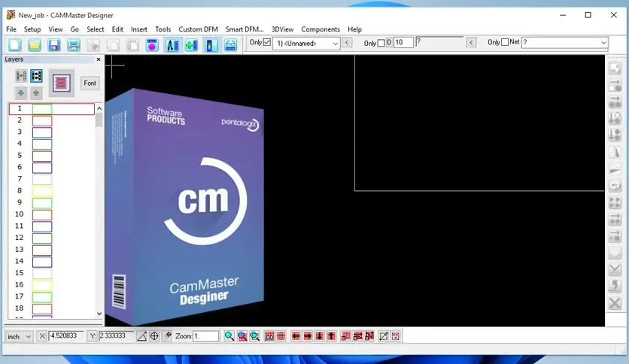Click the green color swatch of layer 1
629x364 pixels.
[42, 108]
